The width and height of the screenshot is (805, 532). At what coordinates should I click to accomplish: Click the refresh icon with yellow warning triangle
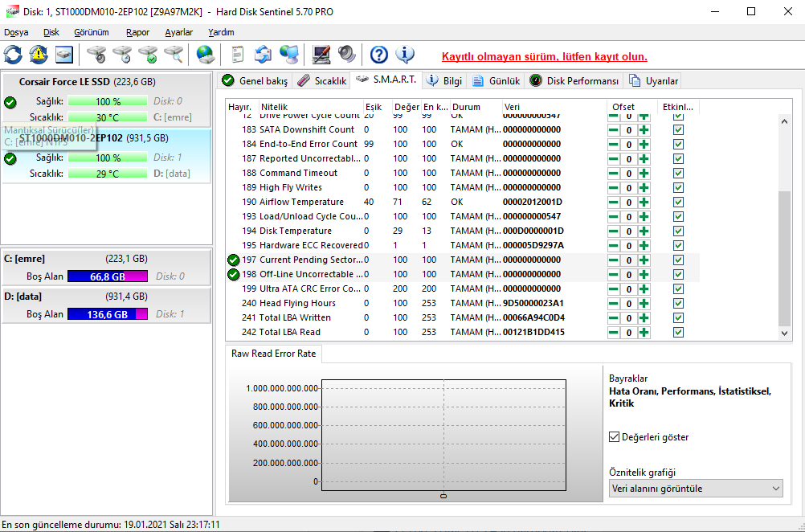click(39, 55)
